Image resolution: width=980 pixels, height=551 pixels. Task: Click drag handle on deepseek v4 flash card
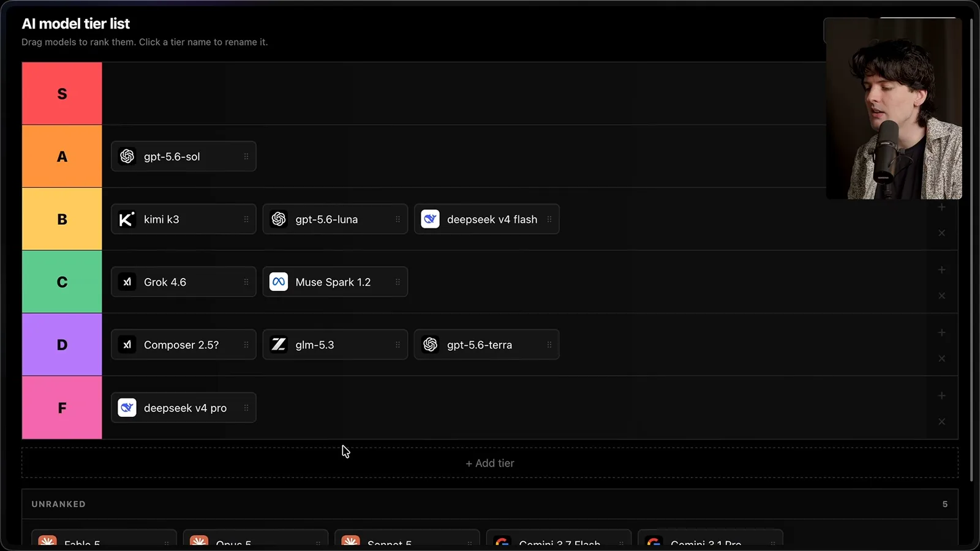[x=549, y=219]
